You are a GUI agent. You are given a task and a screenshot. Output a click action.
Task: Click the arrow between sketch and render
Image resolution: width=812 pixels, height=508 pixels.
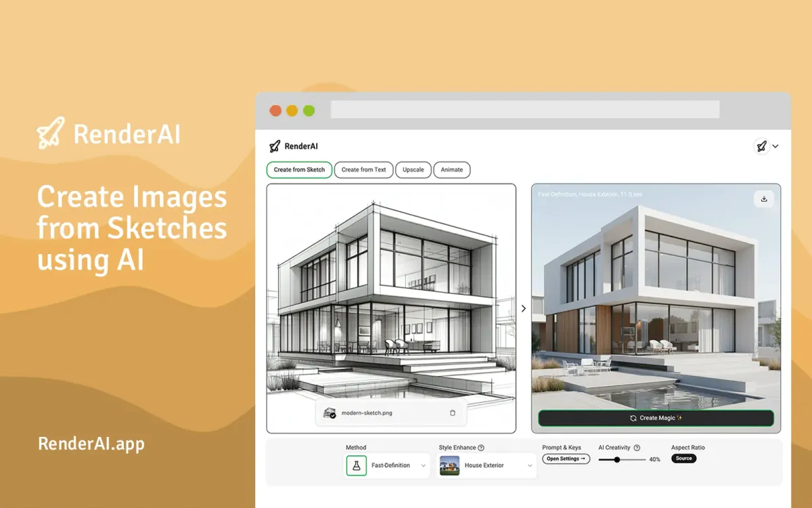coord(524,308)
